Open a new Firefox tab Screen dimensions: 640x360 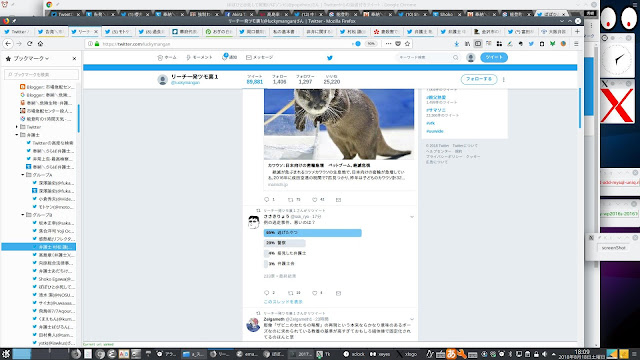coord(577,31)
